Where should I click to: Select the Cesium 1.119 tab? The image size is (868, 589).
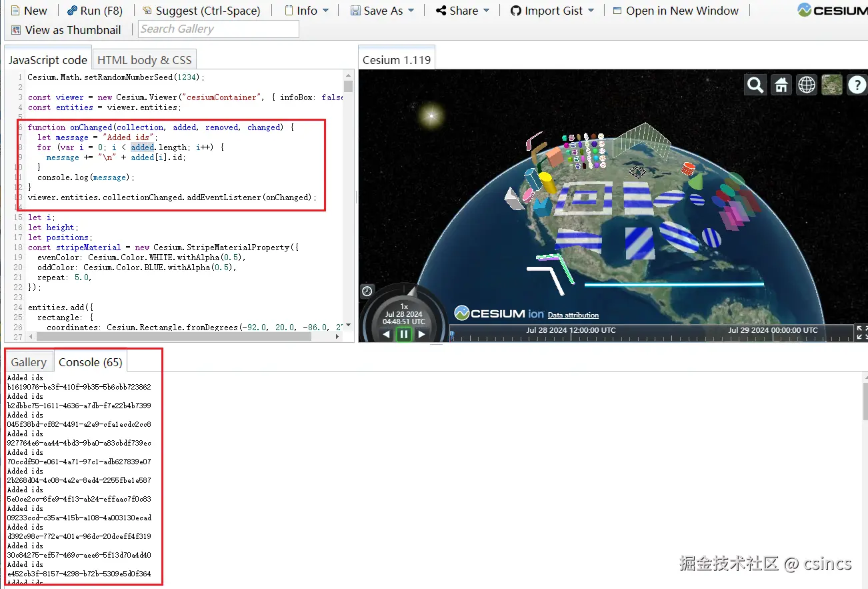pos(397,59)
